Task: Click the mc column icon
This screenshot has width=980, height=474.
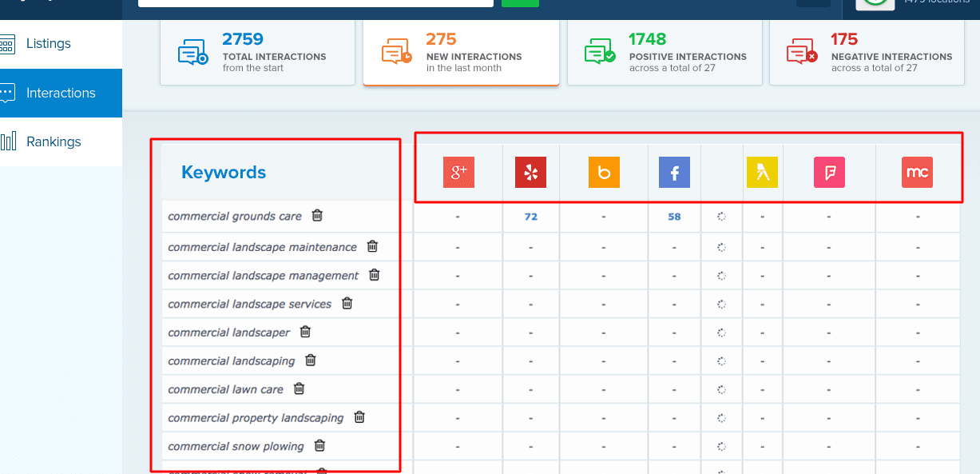Action: coord(917,172)
